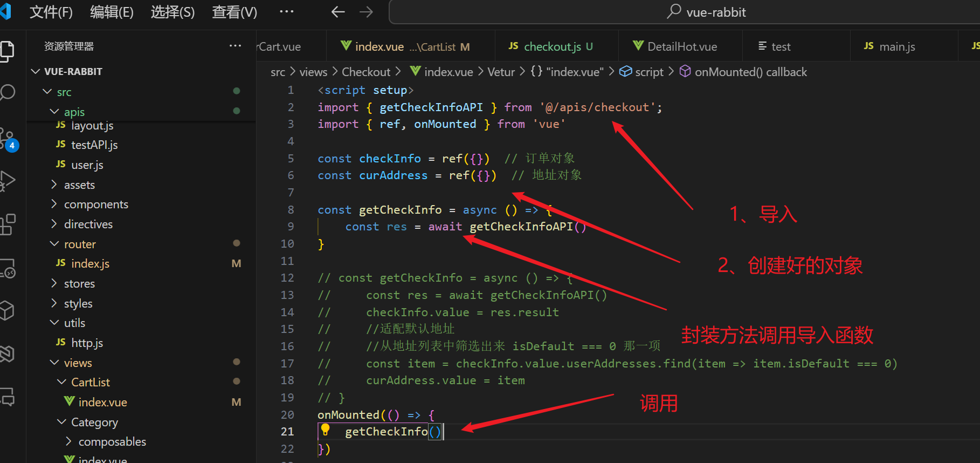Open the 编辑(E) menu
The width and height of the screenshot is (980, 463).
(112, 12)
